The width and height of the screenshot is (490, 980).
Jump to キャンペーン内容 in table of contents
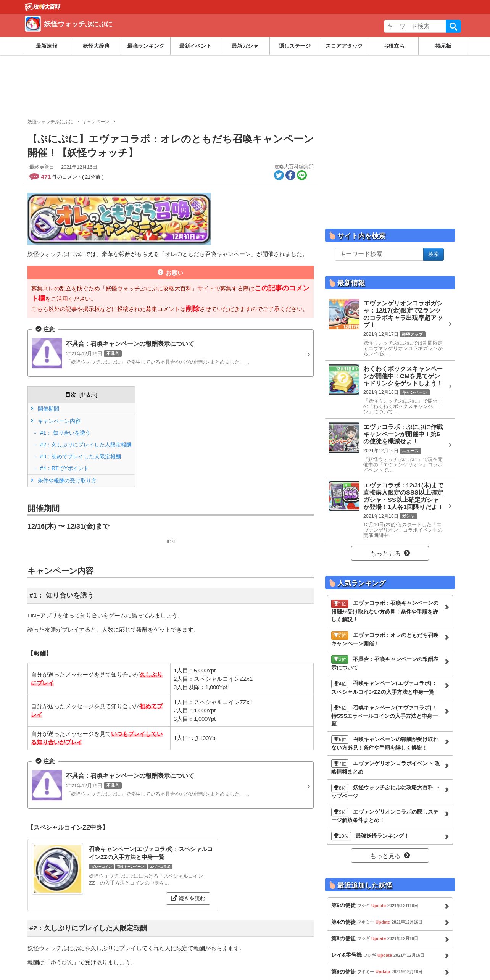[x=59, y=421]
